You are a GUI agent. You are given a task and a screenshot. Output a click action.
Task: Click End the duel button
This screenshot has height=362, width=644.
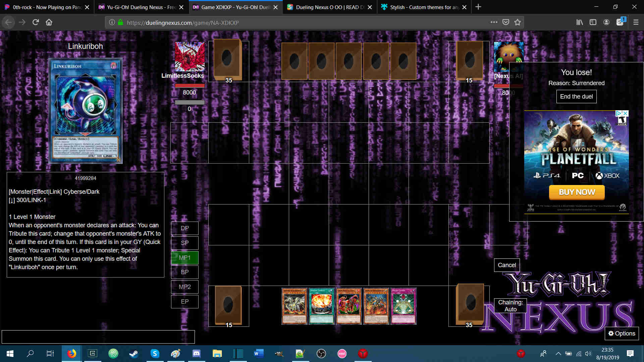[576, 97]
